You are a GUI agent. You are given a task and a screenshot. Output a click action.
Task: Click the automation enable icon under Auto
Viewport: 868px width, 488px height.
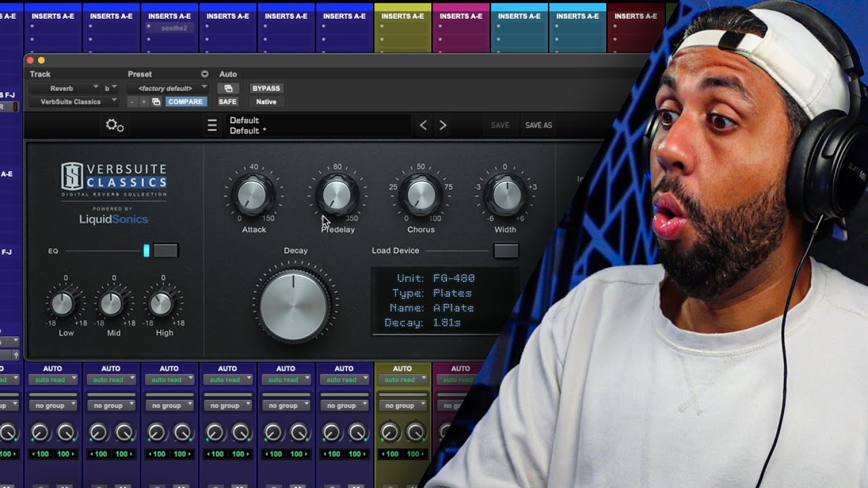tap(228, 88)
